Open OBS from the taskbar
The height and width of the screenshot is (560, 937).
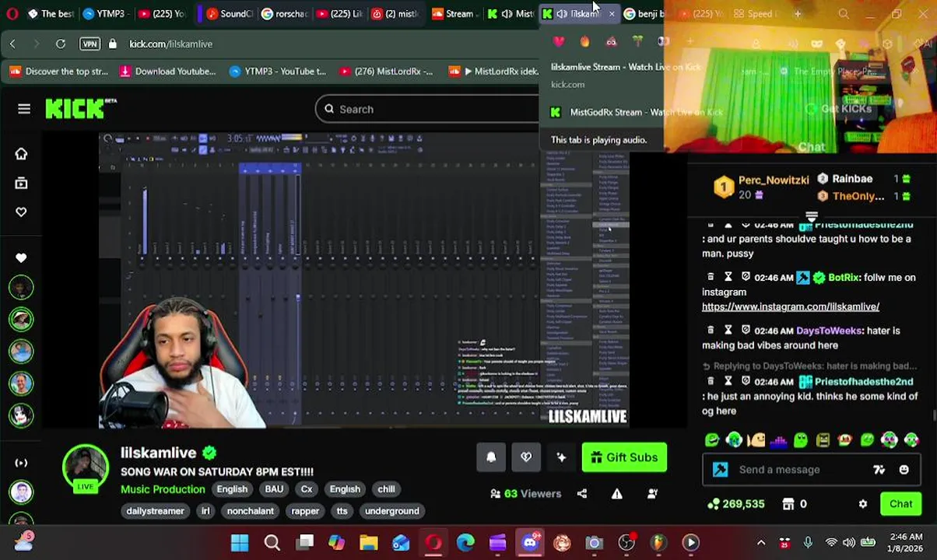(626, 542)
